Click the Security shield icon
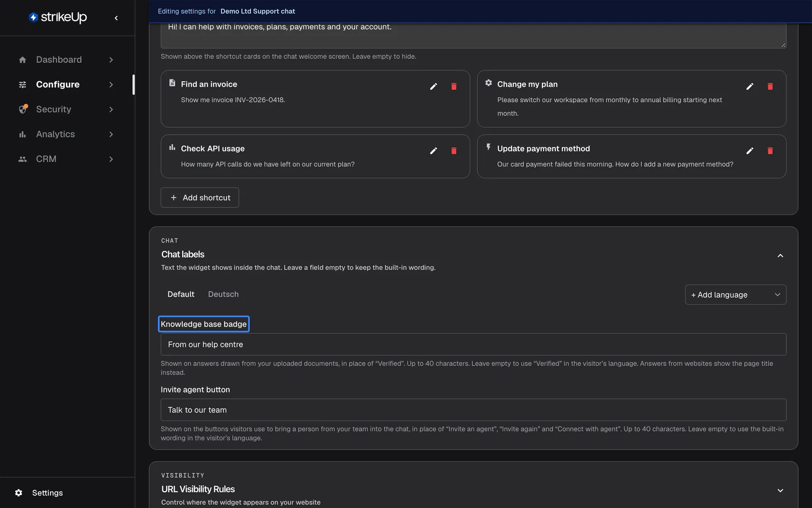 pos(23,109)
